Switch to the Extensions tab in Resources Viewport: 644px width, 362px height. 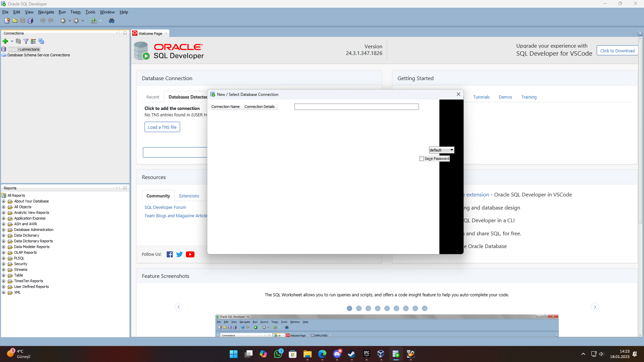tap(189, 196)
